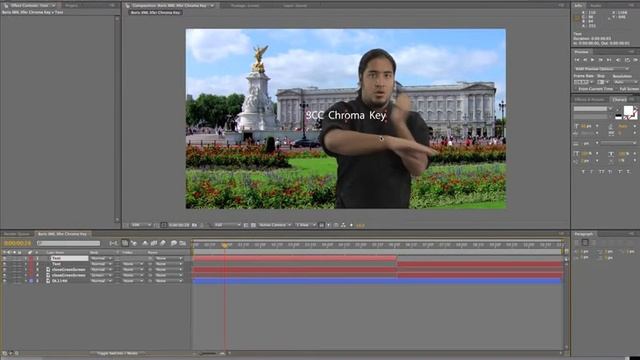Jump to first frame in Preview panel
Image resolution: width=640 pixels, height=360 pixels.
pos(577,60)
